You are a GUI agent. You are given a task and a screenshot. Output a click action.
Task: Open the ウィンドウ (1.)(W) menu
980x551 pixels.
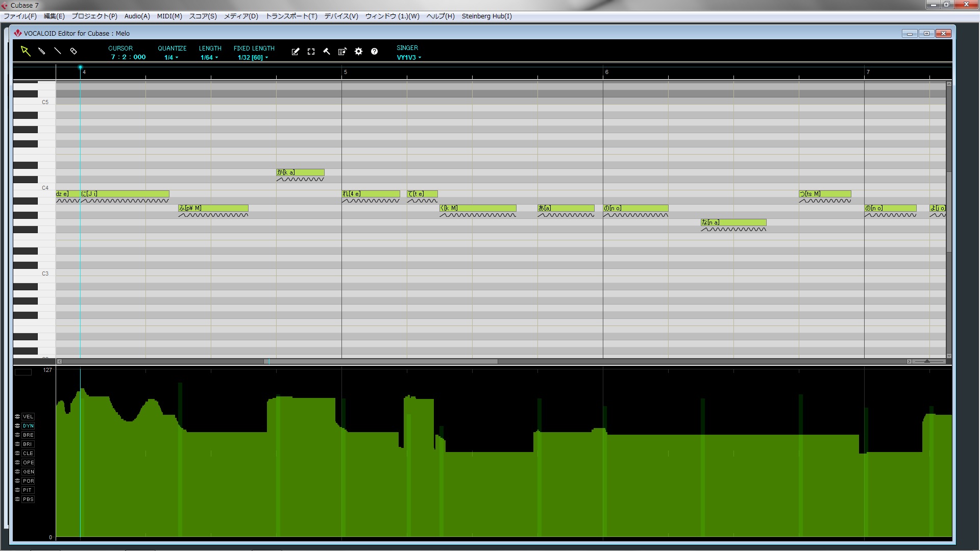[393, 16]
